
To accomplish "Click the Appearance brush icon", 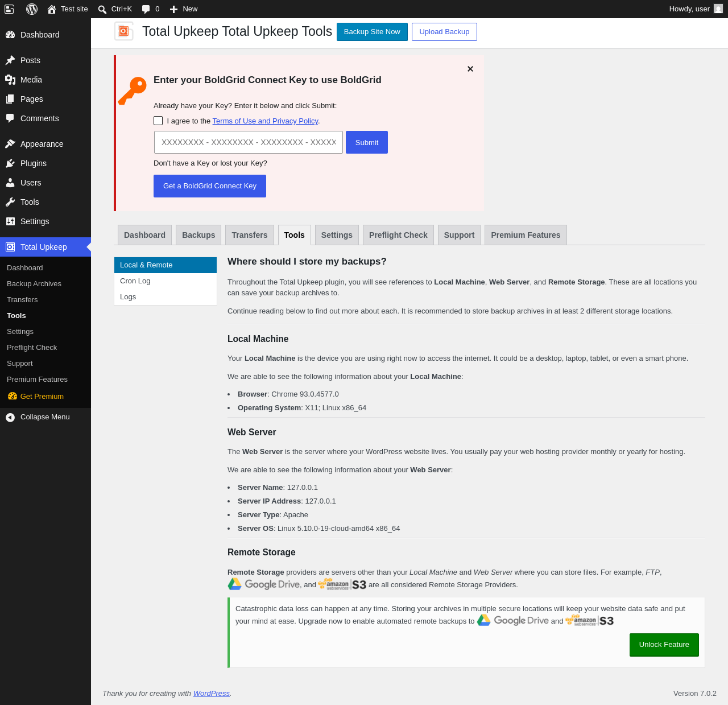I will [10, 144].
